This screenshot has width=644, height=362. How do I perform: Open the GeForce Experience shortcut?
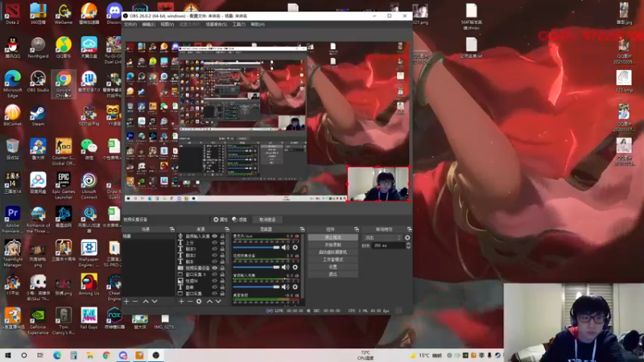[38, 321]
